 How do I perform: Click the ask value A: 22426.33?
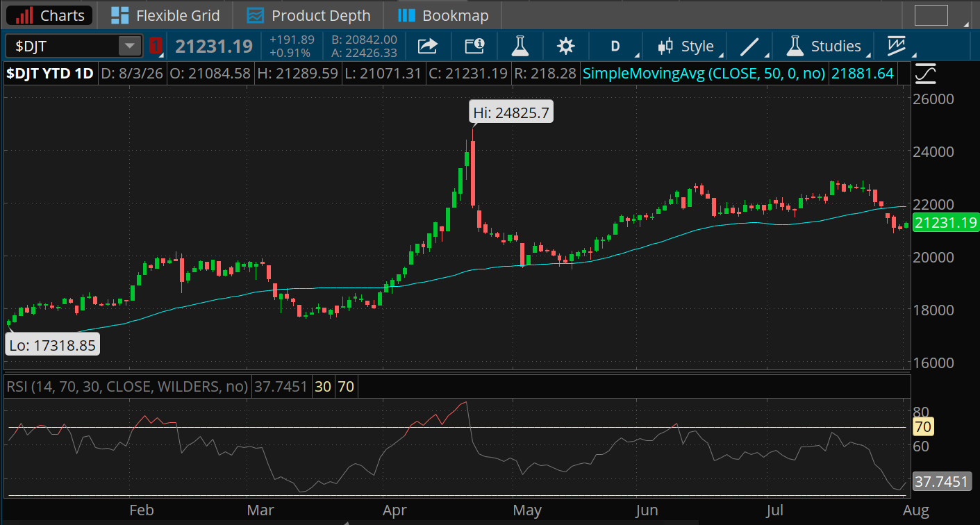pyautogui.click(x=365, y=53)
